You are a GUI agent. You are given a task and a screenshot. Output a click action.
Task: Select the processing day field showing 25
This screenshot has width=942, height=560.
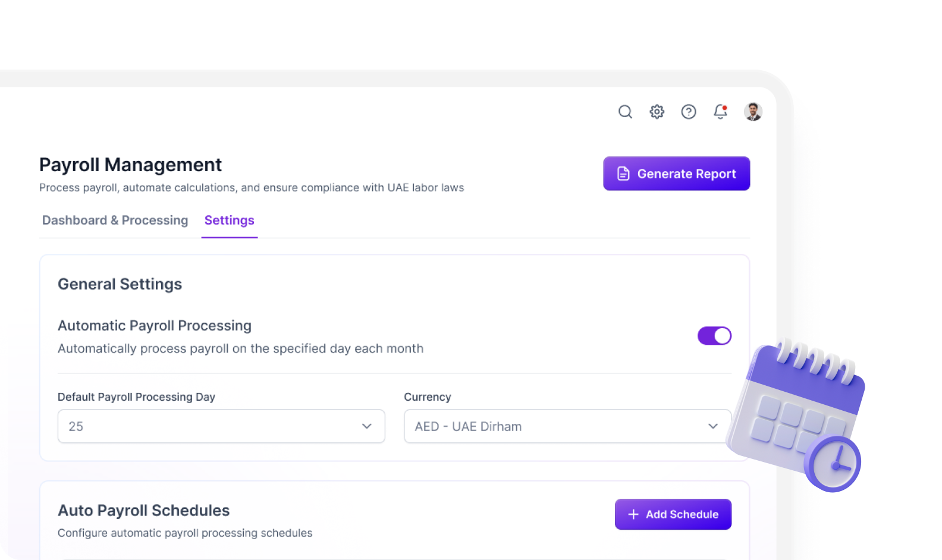[221, 426]
